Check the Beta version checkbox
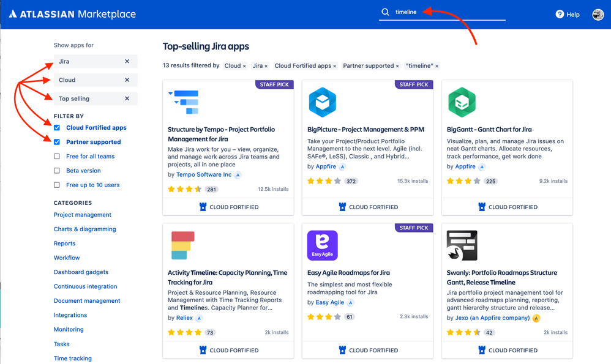This screenshot has height=364, width=611. (57, 171)
